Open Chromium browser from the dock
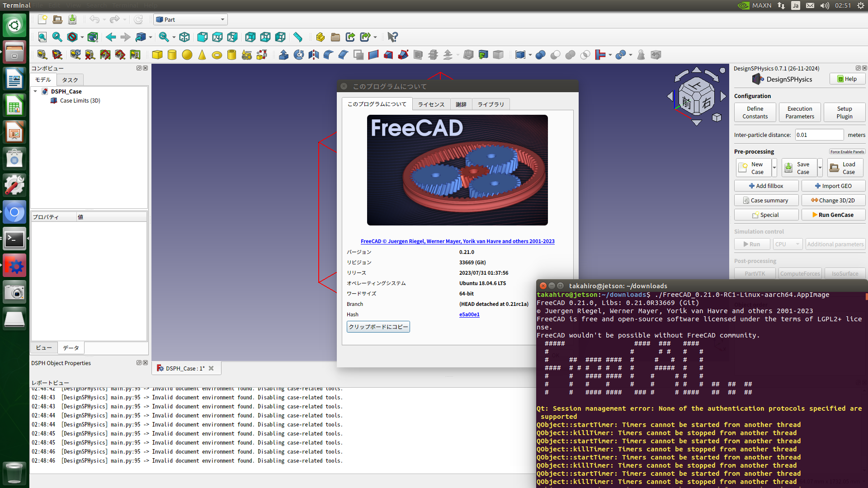This screenshot has width=868, height=488. [14, 212]
